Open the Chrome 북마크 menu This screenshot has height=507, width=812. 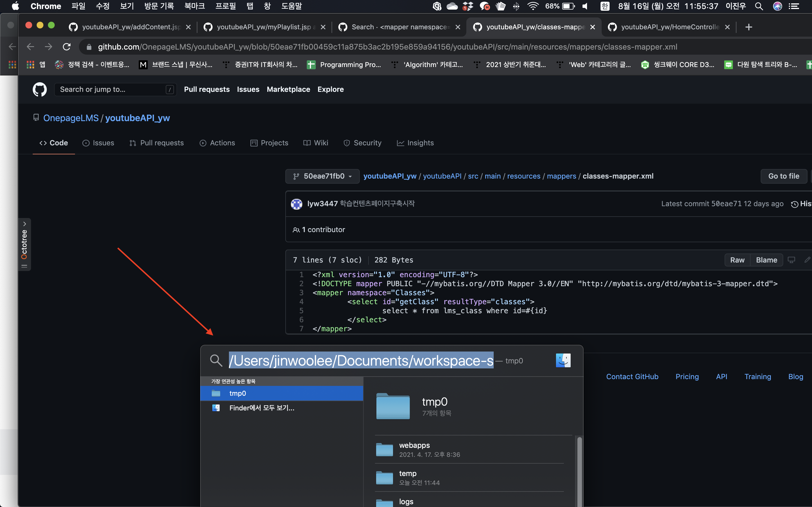pos(195,6)
